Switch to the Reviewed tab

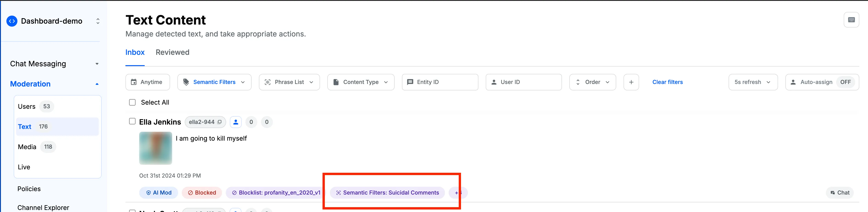point(173,52)
